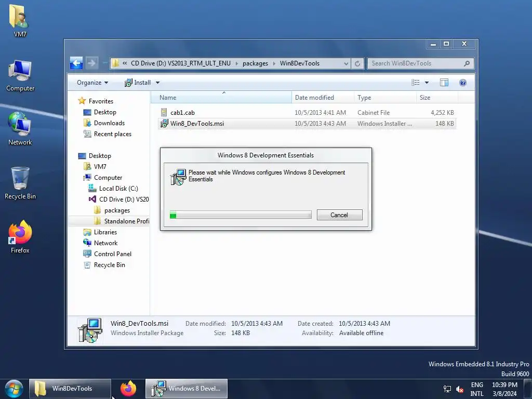Viewport: 532px width, 399px height.
Task: Click the search magnifier icon
Action: tap(467, 63)
